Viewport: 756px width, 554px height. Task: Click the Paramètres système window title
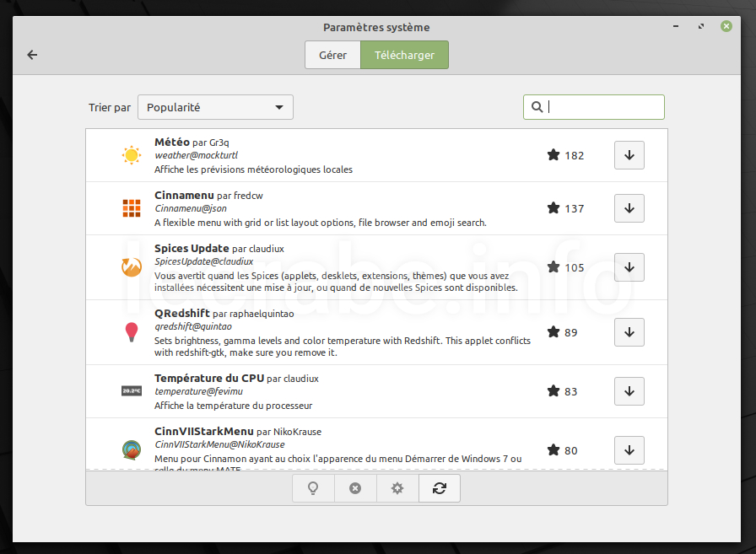click(x=376, y=28)
